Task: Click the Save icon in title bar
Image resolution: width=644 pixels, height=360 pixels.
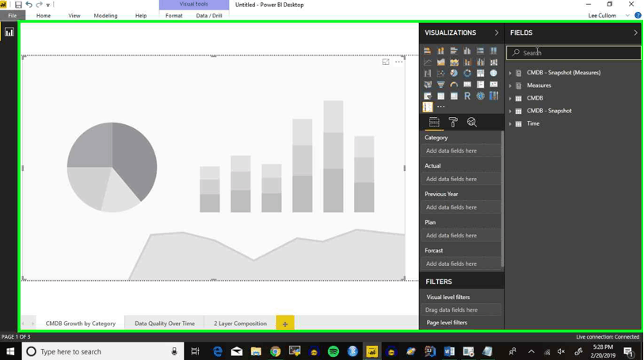Action: (18, 5)
